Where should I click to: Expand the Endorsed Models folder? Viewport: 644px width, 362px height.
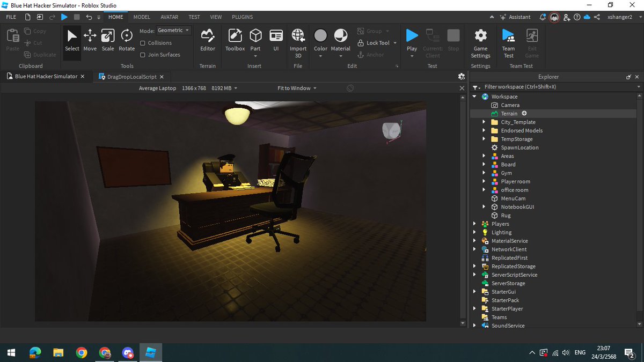point(484,131)
